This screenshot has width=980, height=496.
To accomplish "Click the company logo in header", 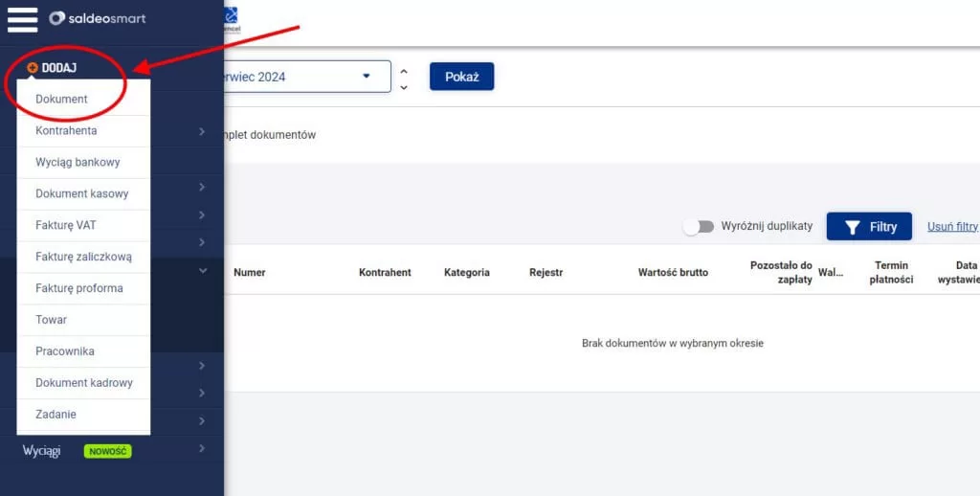I will pos(231,17).
